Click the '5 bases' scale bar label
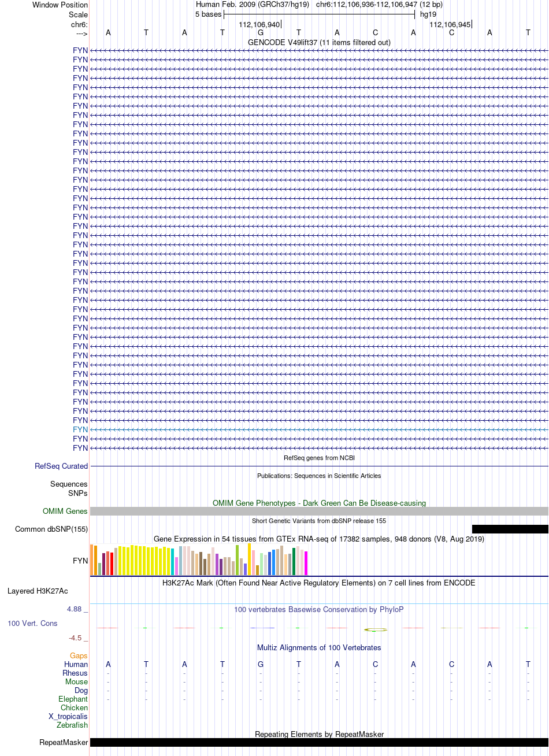The height and width of the screenshot is (756, 549). 208,14
